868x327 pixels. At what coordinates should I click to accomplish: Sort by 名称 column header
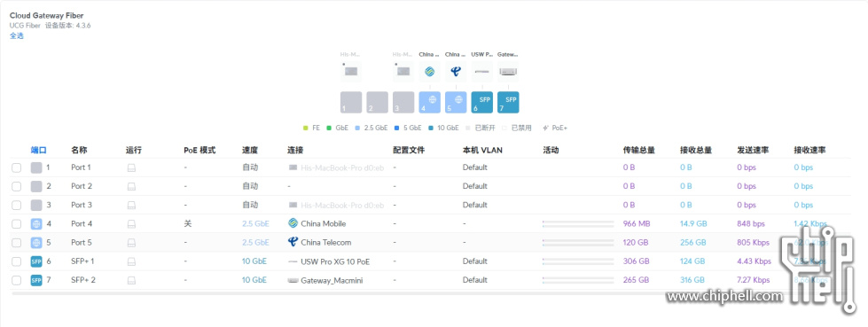(x=79, y=150)
